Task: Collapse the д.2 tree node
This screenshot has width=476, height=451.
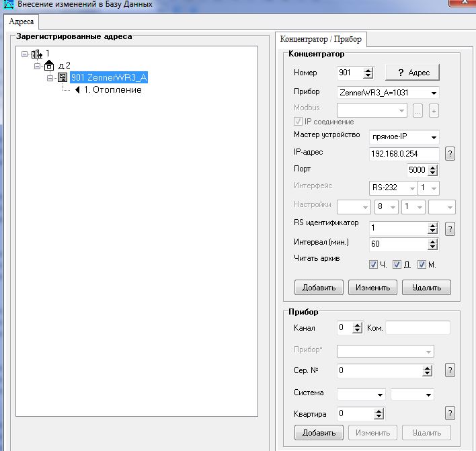Action: (38, 66)
